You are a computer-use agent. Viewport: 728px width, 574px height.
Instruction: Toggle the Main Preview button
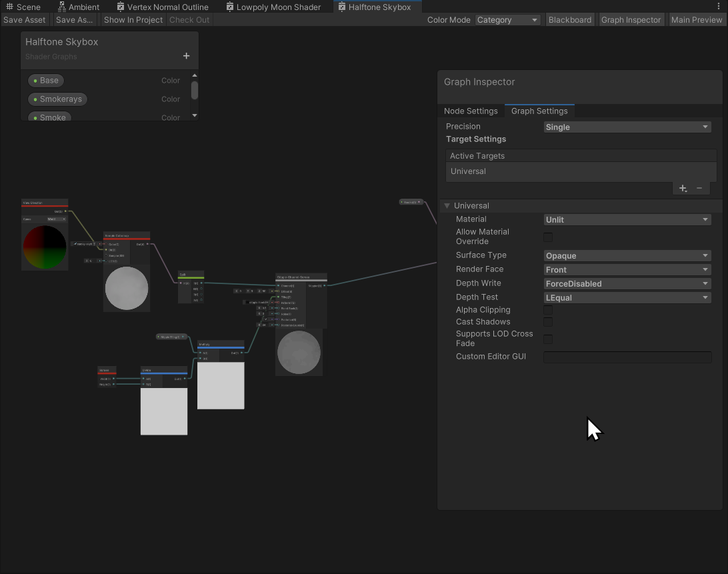point(696,20)
